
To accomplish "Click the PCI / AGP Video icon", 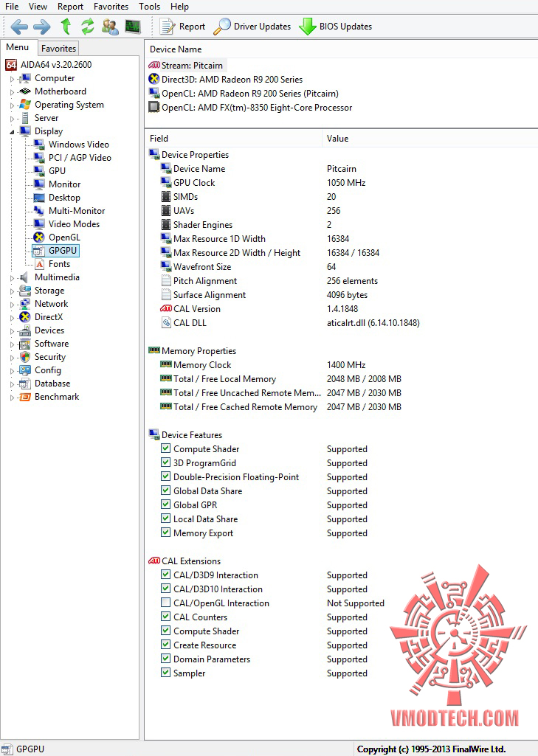I will [39, 158].
